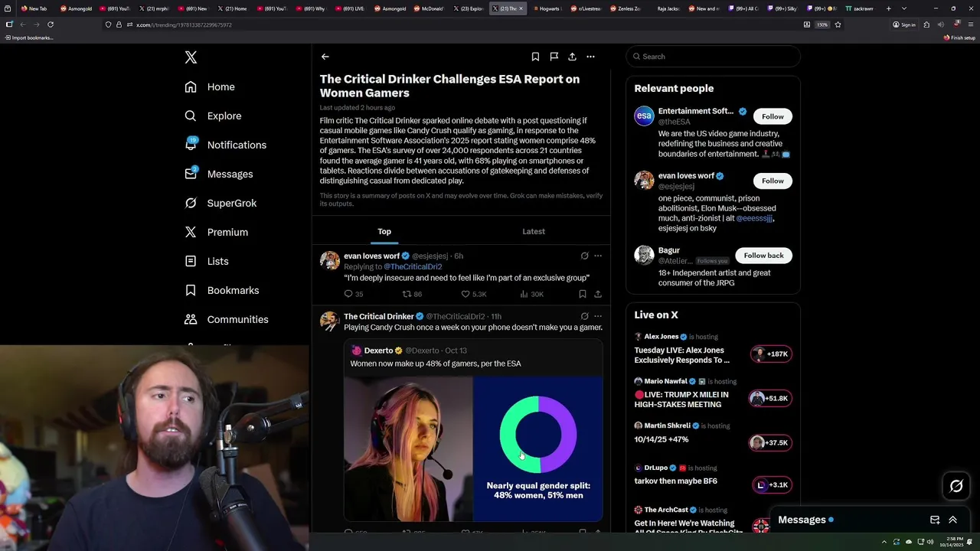Click the Search input field

point(713,57)
